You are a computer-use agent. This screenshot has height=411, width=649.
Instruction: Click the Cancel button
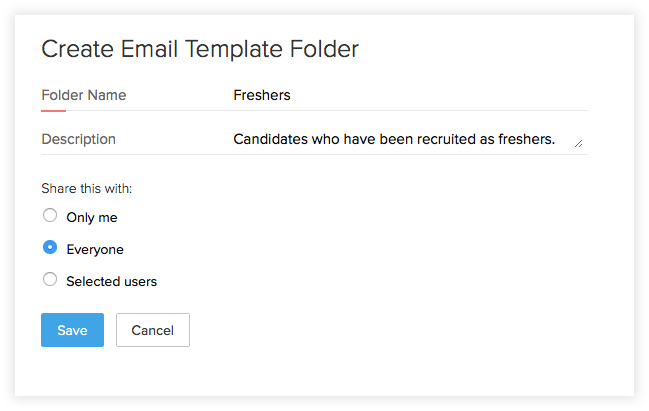click(152, 330)
